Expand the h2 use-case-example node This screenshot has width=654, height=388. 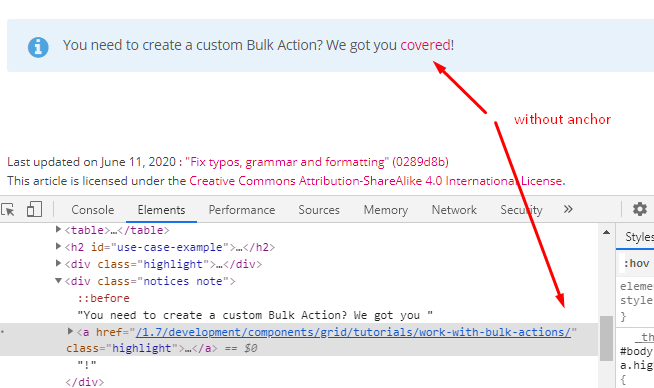(x=58, y=246)
